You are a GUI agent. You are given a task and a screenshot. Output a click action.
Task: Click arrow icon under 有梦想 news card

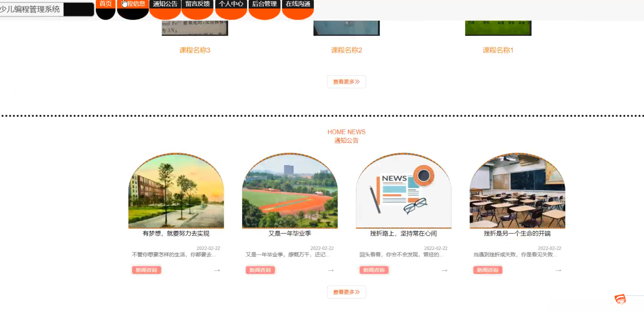pyautogui.click(x=217, y=270)
